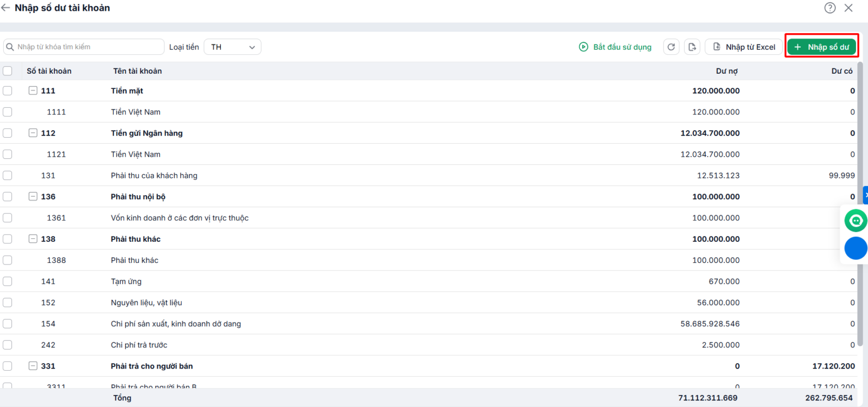Collapse account 112 Tiền gửi Ngân hàng

[33, 133]
